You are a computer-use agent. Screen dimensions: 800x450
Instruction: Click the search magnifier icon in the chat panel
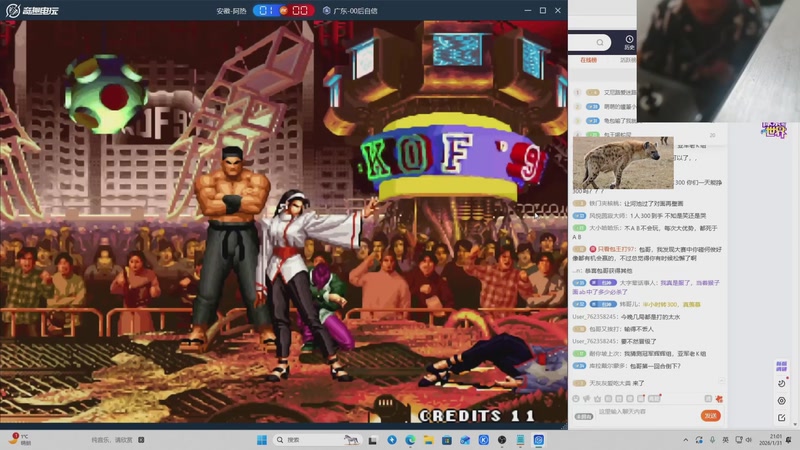(x=600, y=42)
